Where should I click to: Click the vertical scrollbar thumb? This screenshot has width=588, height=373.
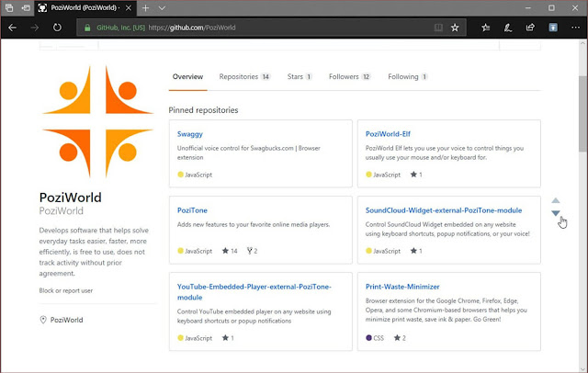[x=582, y=114]
